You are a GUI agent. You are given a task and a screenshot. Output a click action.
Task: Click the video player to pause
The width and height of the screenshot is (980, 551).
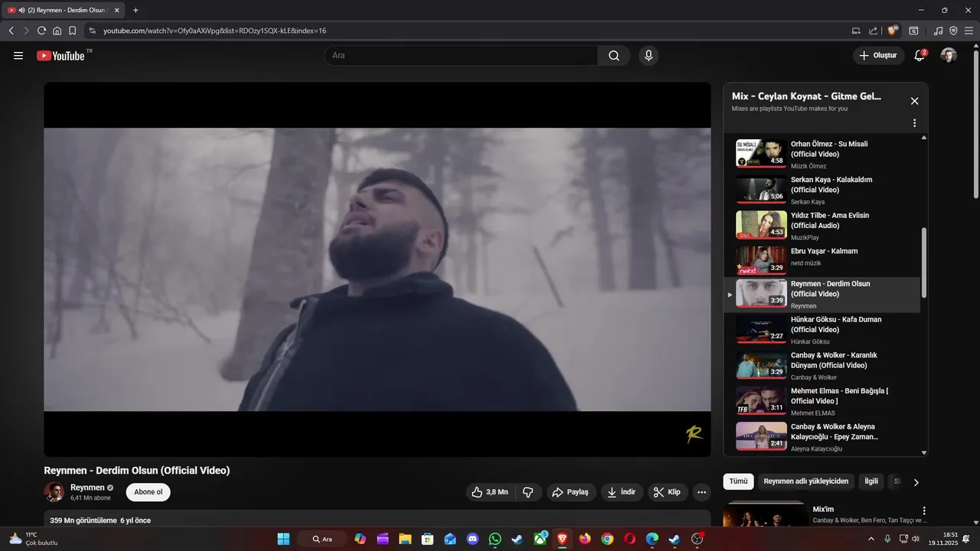(377, 269)
